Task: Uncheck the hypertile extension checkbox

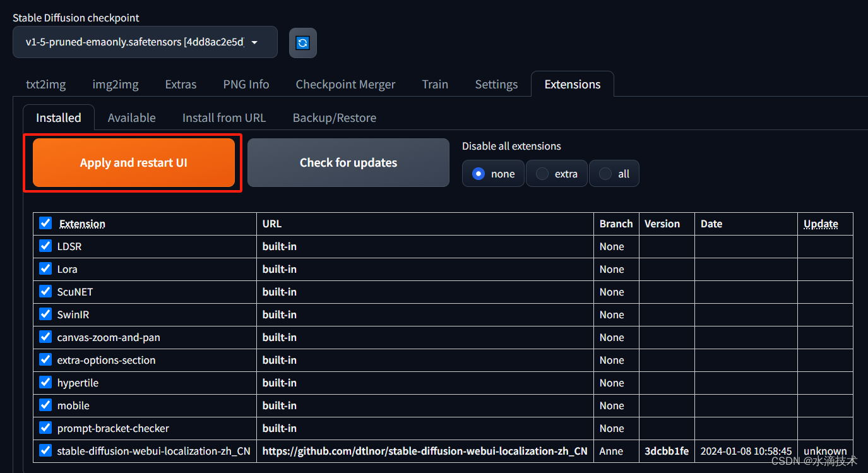Action: point(45,382)
